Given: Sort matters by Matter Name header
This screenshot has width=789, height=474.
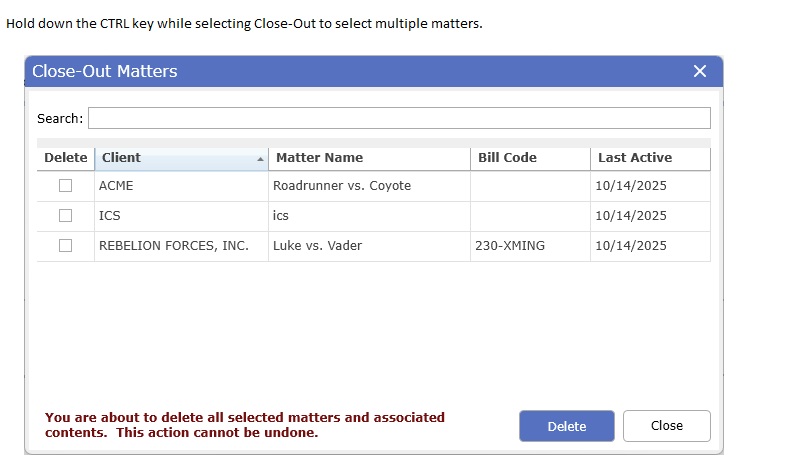Looking at the screenshot, I should 319,158.
